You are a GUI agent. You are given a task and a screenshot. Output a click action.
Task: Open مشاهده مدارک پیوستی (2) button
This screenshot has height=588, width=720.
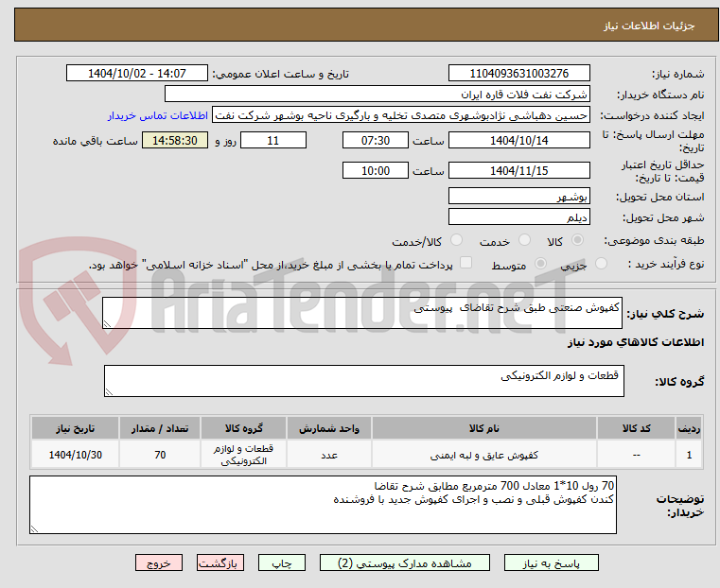coord(405,562)
